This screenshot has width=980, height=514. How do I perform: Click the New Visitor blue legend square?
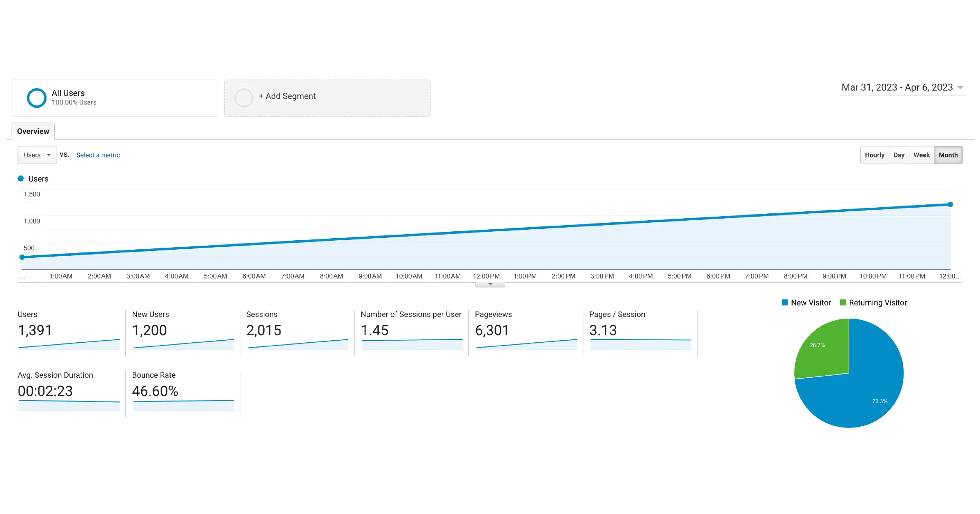pyautogui.click(x=785, y=303)
